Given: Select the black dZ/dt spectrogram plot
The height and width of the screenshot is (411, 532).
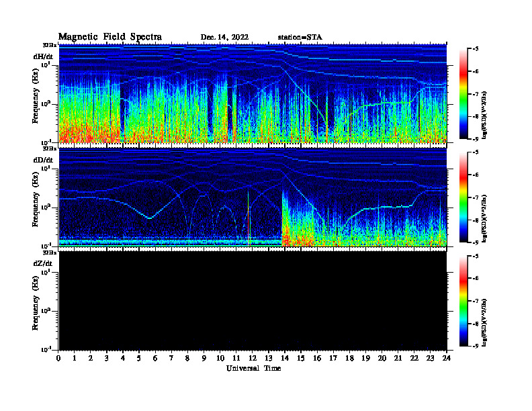Looking at the screenshot, I should [x=253, y=301].
